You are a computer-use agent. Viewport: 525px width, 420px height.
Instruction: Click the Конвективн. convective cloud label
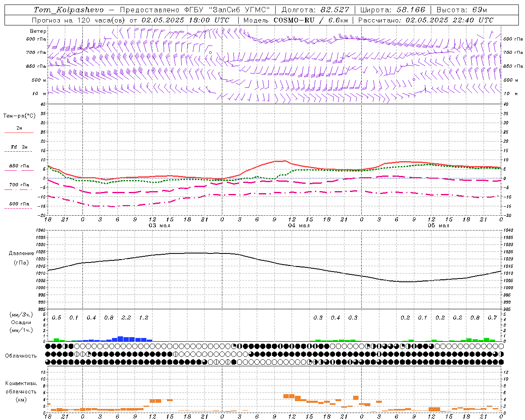(x=21, y=383)
